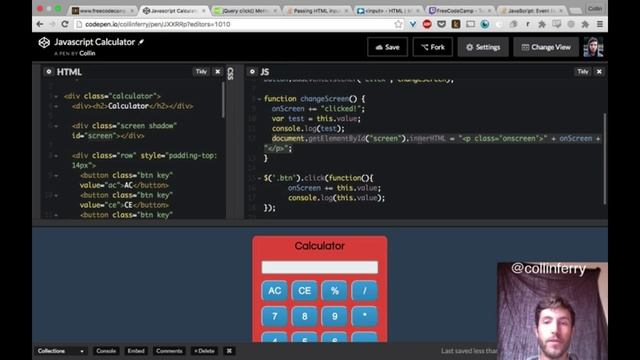Click the calculator % key

coord(334,291)
